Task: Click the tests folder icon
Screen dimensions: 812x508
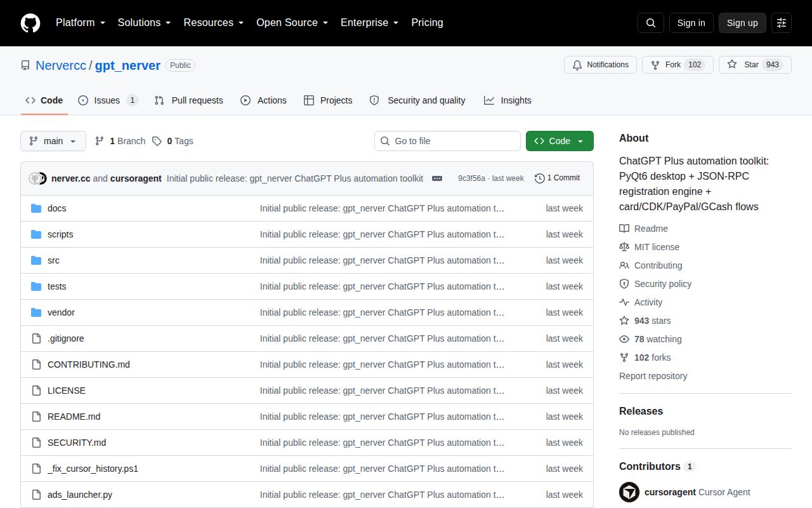Action: click(36, 286)
